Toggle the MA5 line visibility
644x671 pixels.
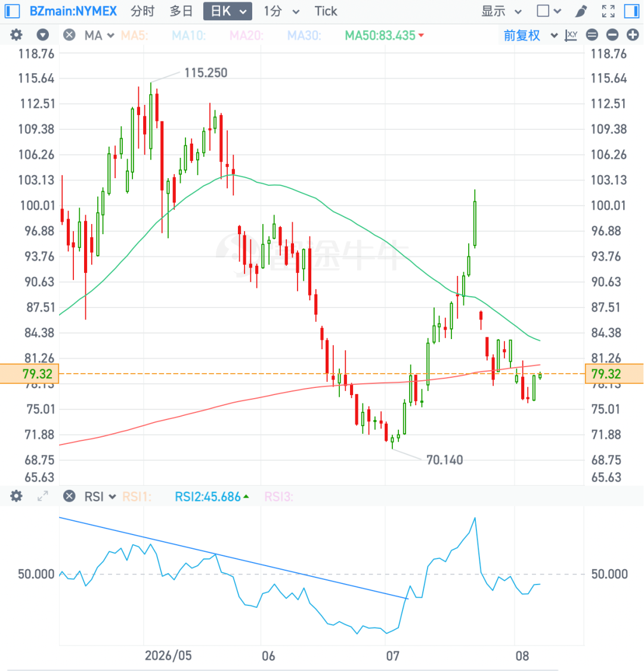point(134,35)
